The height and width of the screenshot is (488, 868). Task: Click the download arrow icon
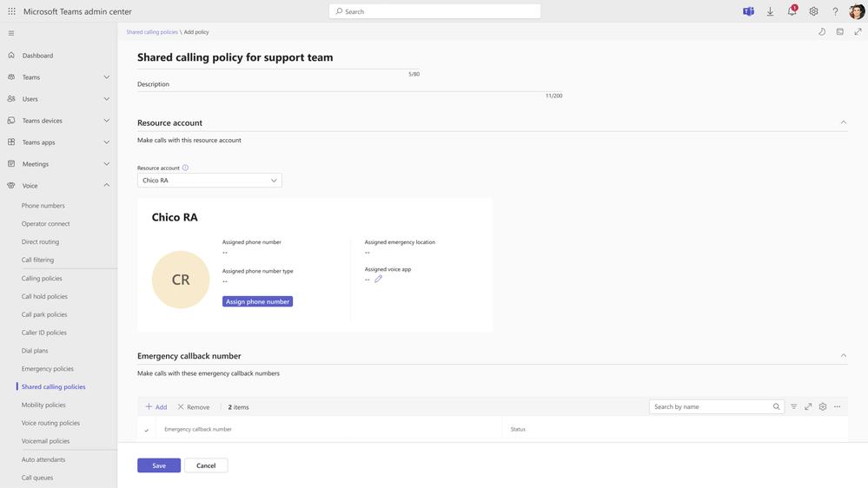770,11
